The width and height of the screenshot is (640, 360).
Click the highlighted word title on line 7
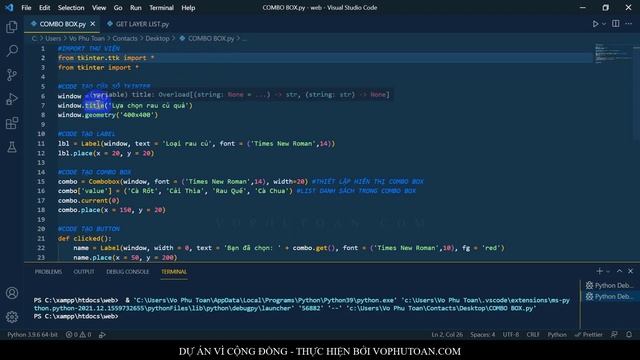(95, 105)
